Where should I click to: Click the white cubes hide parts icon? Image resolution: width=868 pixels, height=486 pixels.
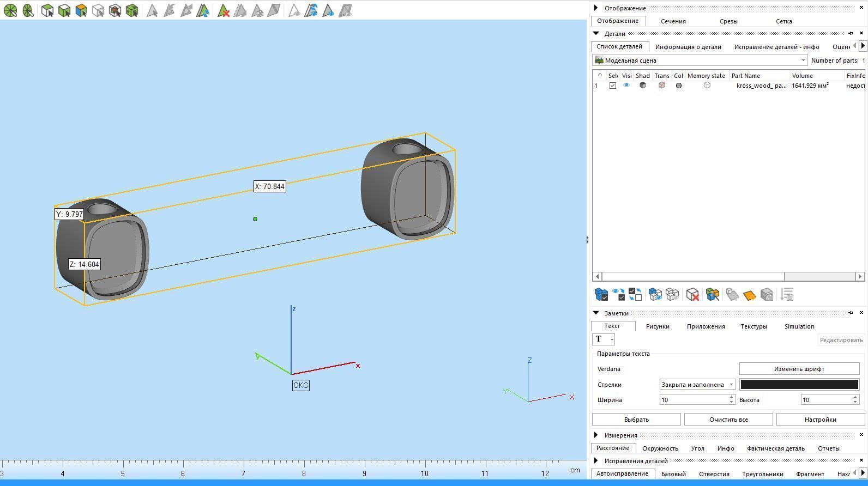672,295
